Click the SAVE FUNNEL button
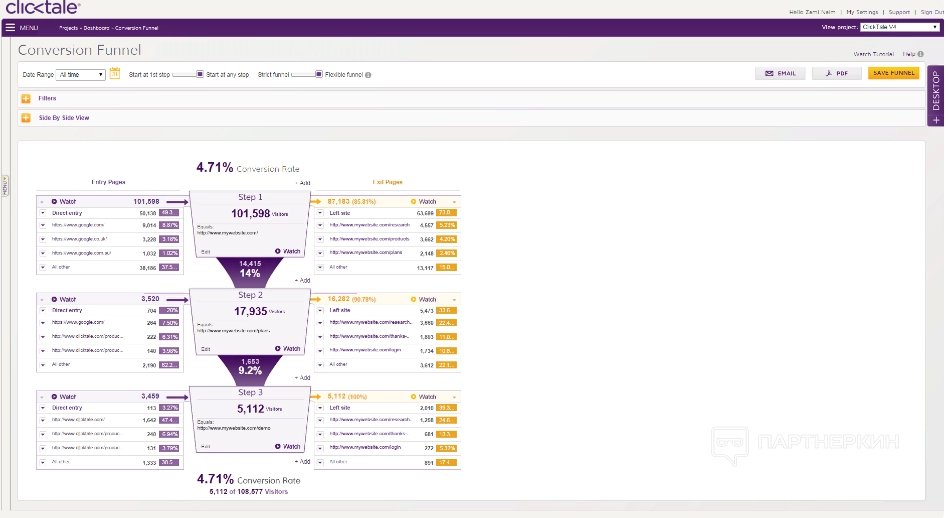 tap(894, 73)
